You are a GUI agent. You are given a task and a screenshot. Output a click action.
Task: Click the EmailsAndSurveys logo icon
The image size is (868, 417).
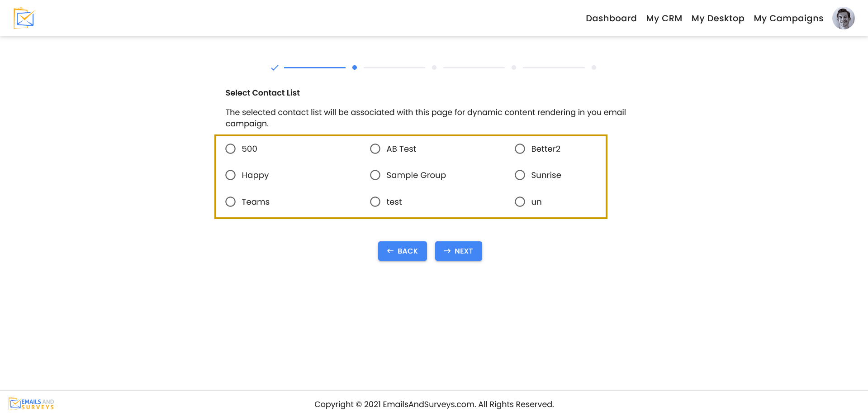(x=24, y=18)
